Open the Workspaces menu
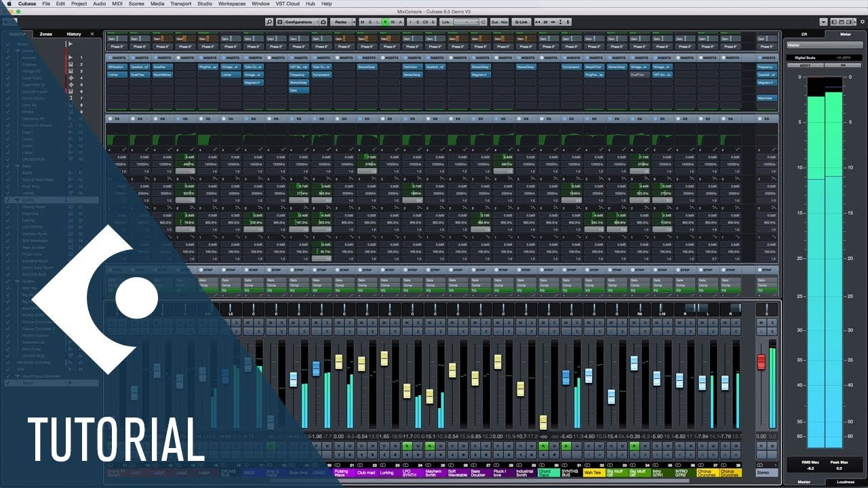Screen dimensions: 868x488 [232, 3]
